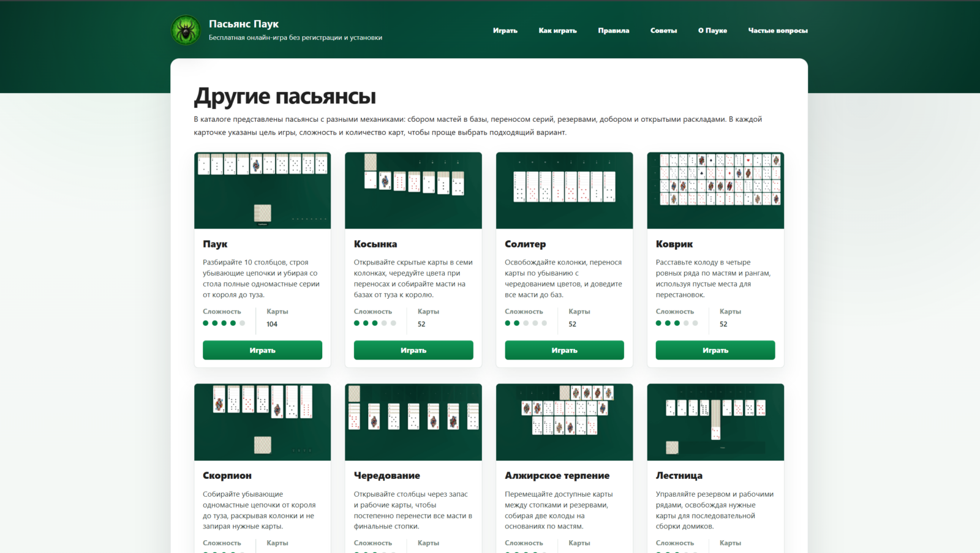The width and height of the screenshot is (980, 553).
Task: Click the spider logo icon in the header
Action: (186, 30)
